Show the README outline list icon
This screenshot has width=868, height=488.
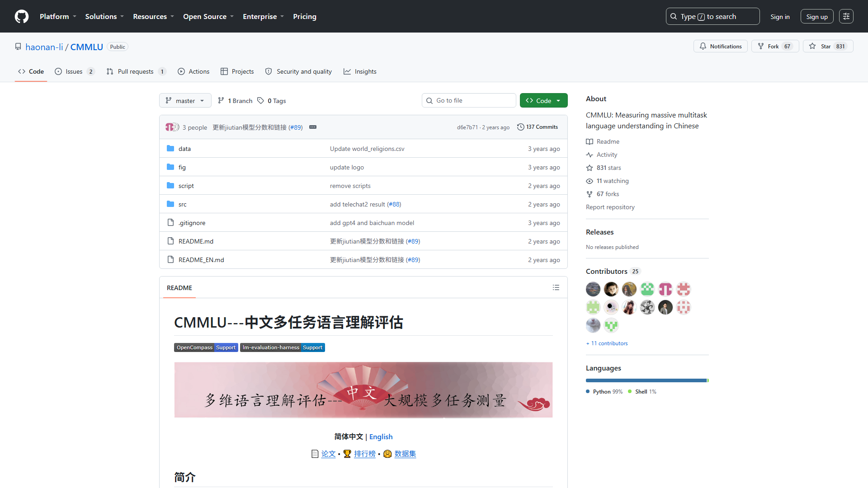556,287
